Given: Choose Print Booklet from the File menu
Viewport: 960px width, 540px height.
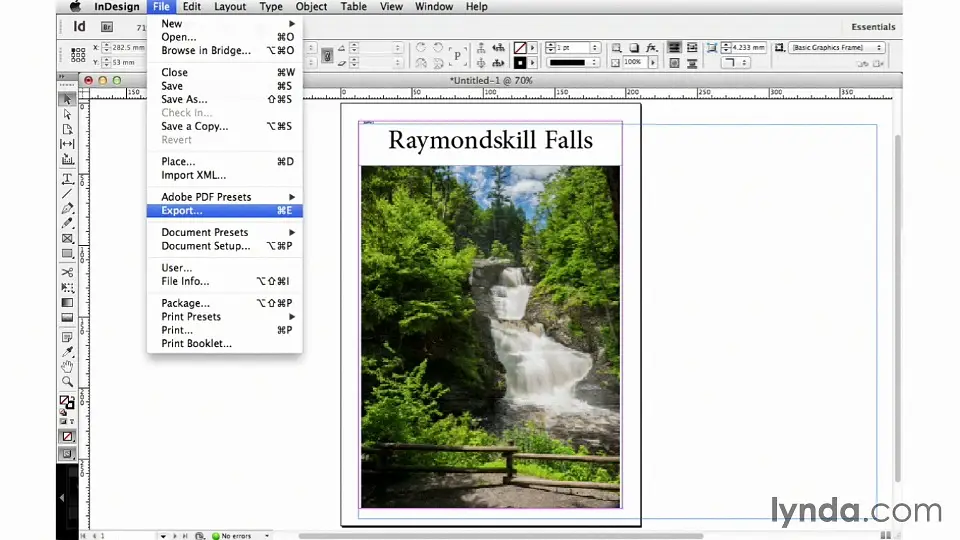Looking at the screenshot, I should point(225,343).
